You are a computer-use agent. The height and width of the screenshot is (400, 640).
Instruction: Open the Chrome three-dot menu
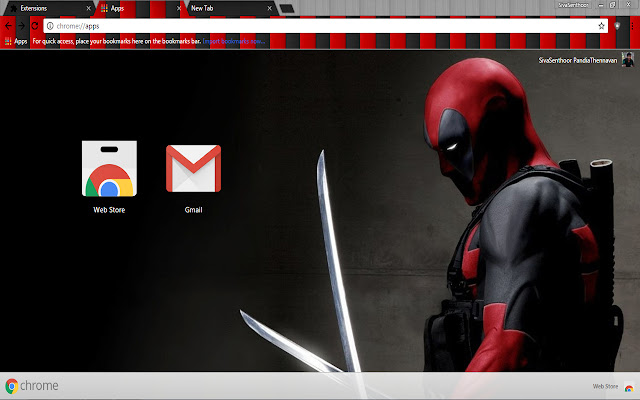[632, 26]
